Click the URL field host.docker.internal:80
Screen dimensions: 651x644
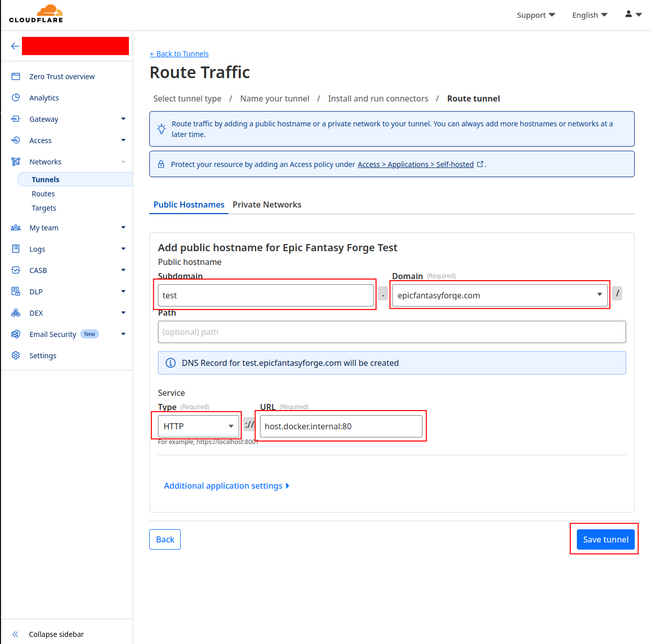click(341, 426)
